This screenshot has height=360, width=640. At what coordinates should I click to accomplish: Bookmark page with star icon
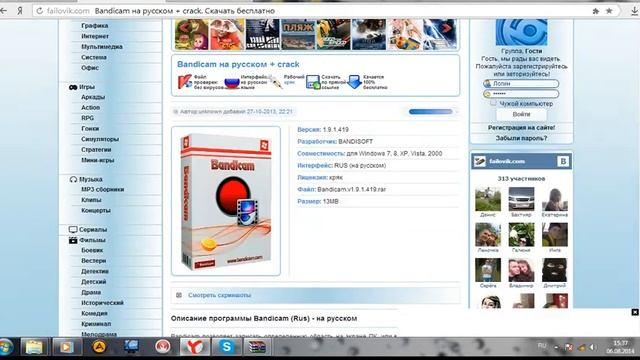tap(609, 11)
